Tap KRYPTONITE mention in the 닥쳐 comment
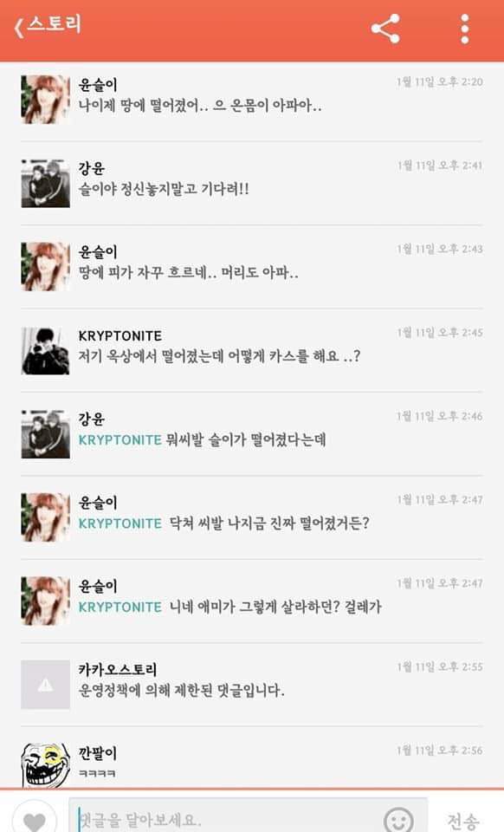The width and height of the screenshot is (504, 832). pos(120,523)
